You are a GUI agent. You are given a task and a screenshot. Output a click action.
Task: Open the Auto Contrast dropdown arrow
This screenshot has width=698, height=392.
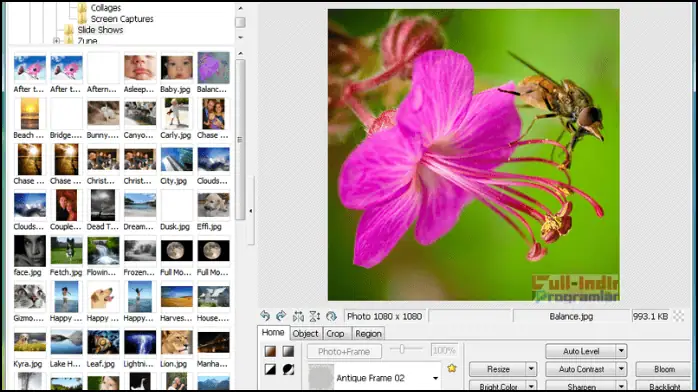click(x=621, y=369)
